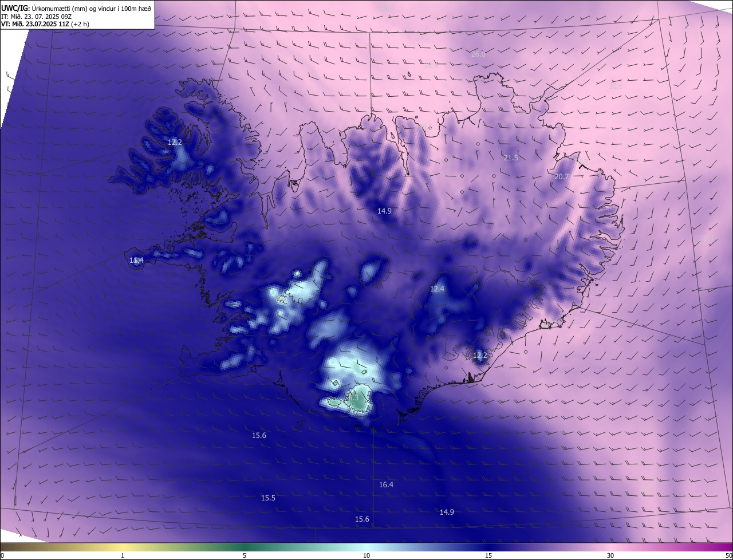Click the 'UWC/IG:' label in the header box

pos(15,8)
